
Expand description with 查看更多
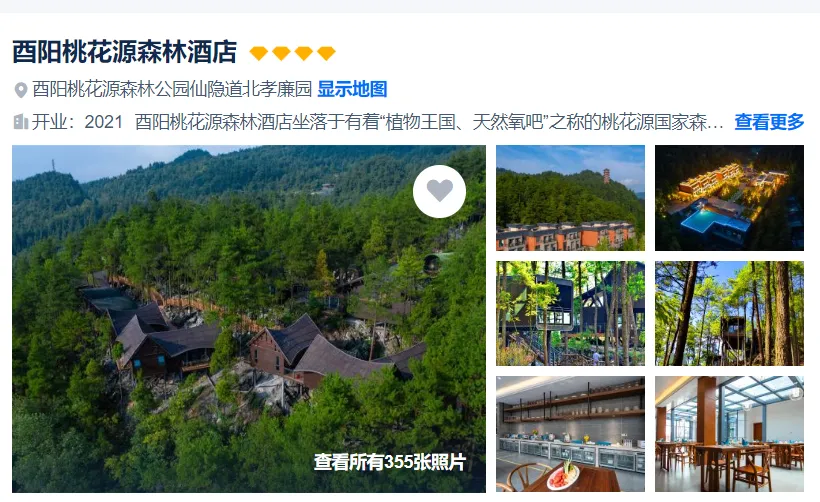[x=769, y=122]
